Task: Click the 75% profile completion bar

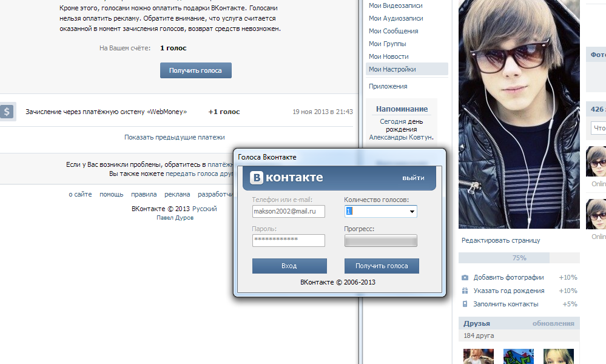Action: (519, 258)
